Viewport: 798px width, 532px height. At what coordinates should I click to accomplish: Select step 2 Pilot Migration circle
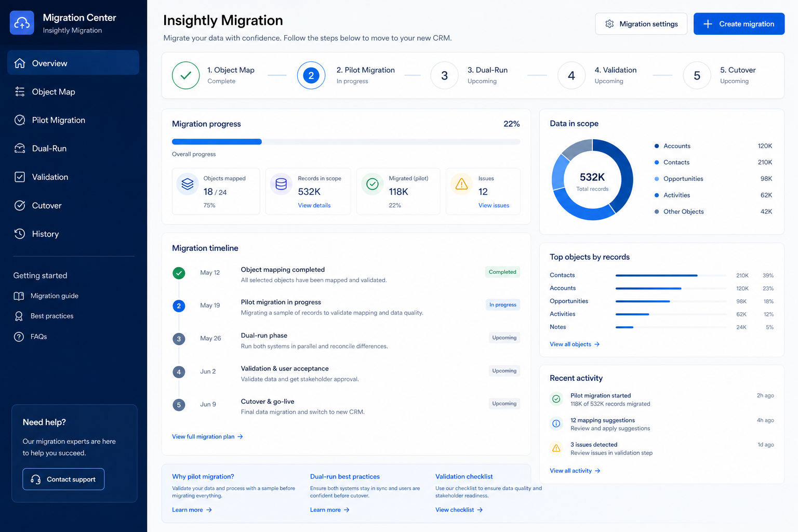311,75
